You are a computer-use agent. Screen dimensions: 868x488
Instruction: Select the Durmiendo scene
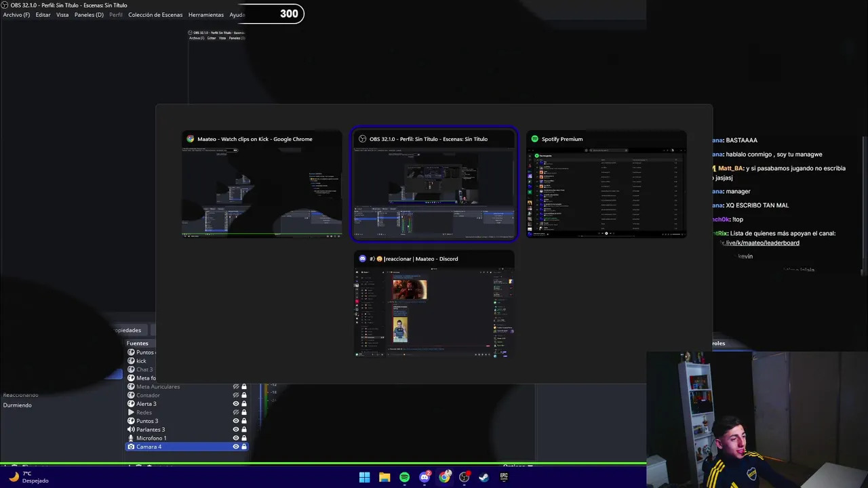pos(18,405)
